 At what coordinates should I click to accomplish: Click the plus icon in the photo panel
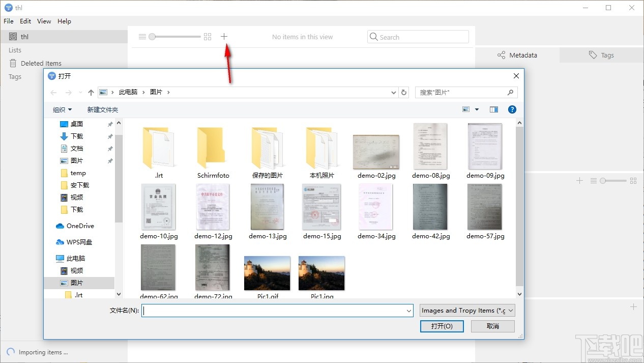(x=579, y=181)
